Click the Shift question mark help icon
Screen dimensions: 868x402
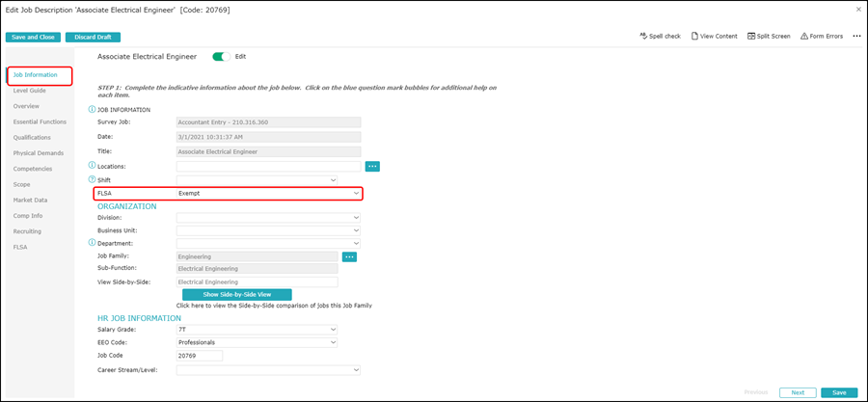[x=92, y=179]
